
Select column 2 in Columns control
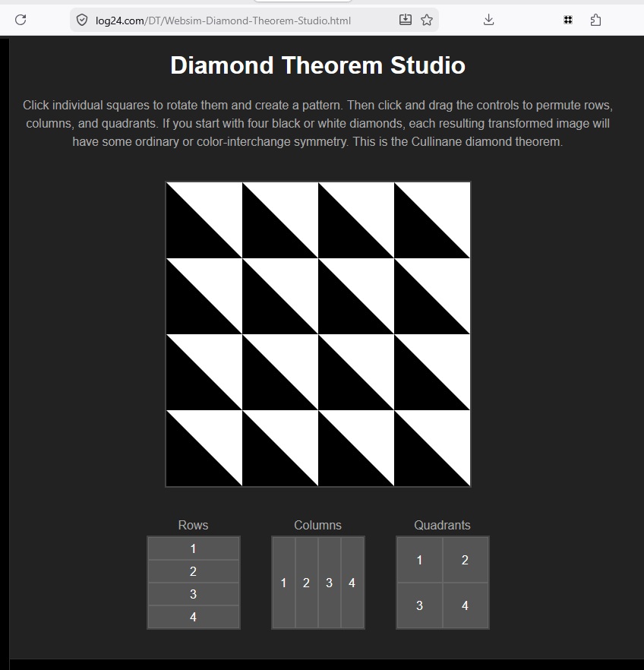(307, 583)
